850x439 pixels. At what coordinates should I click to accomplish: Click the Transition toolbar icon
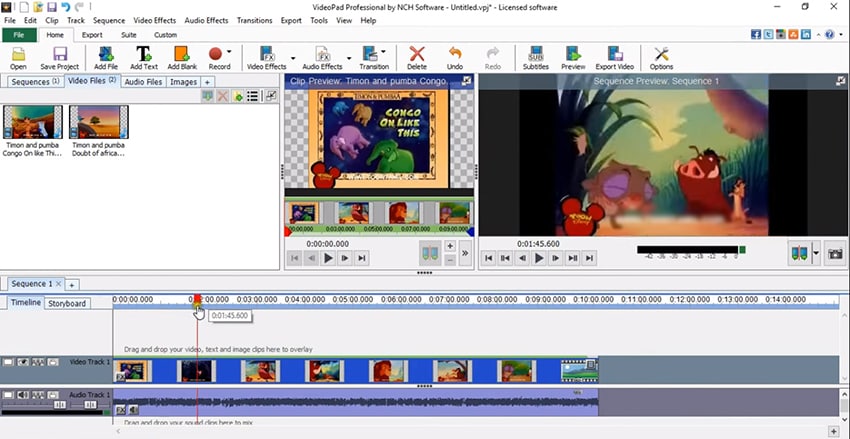point(373,58)
